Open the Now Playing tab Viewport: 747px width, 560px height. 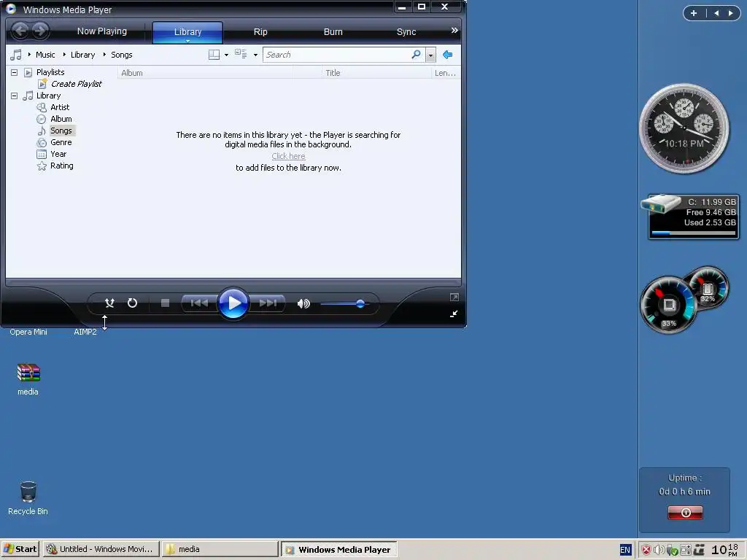pos(102,31)
